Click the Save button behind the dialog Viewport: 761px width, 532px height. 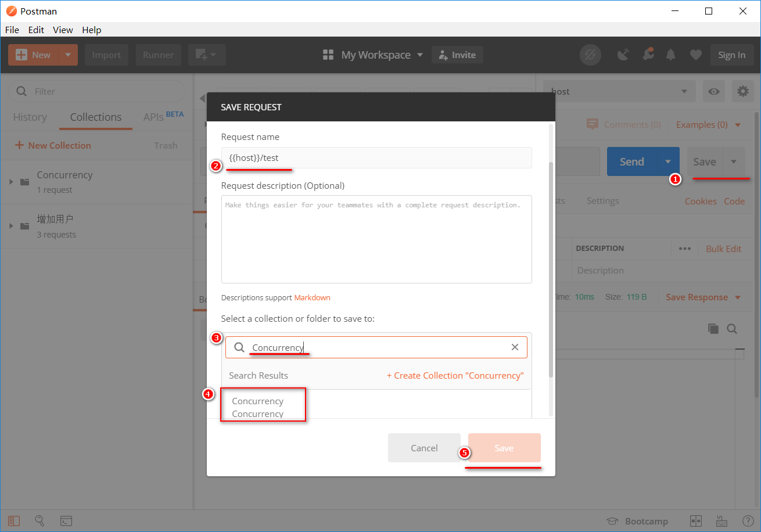[705, 161]
